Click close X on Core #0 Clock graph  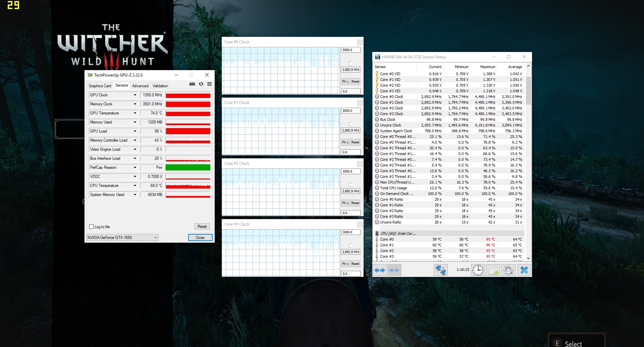pyautogui.click(x=360, y=42)
